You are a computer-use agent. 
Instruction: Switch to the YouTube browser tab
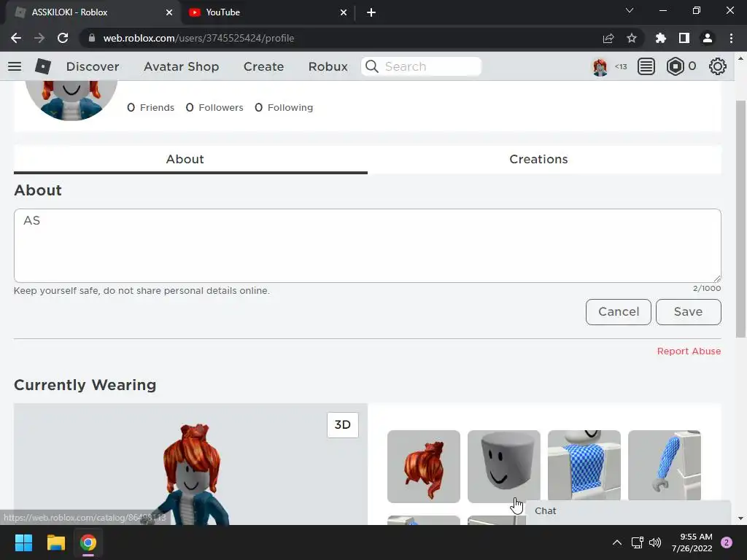(267, 12)
